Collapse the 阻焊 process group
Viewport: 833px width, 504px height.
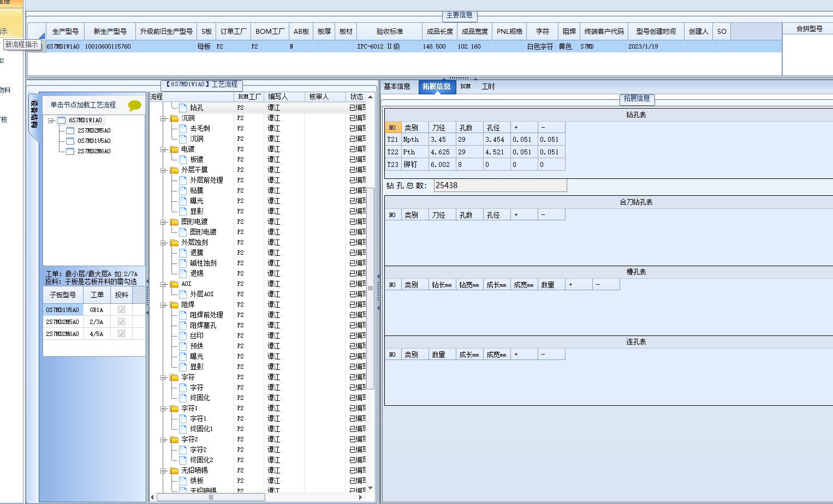pyautogui.click(x=163, y=305)
